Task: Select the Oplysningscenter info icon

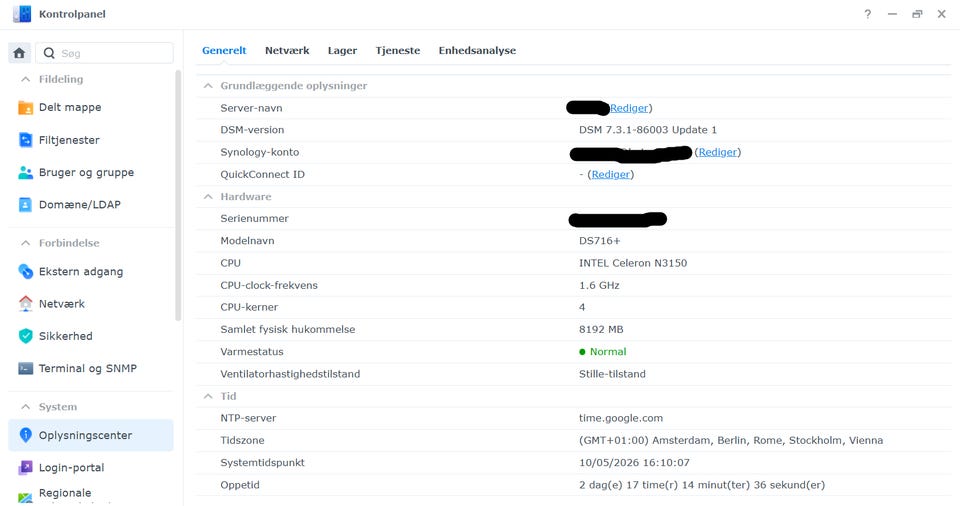Action: coord(25,435)
